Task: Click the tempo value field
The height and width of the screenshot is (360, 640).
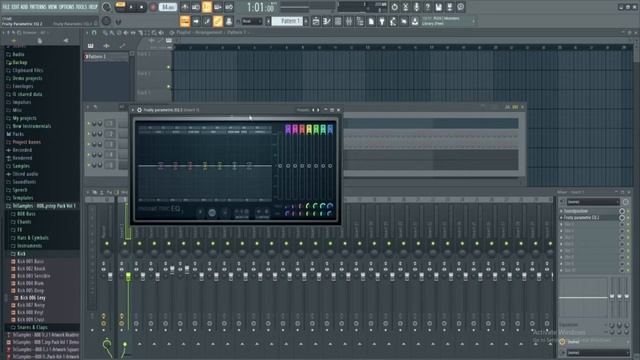Action: click(x=168, y=7)
